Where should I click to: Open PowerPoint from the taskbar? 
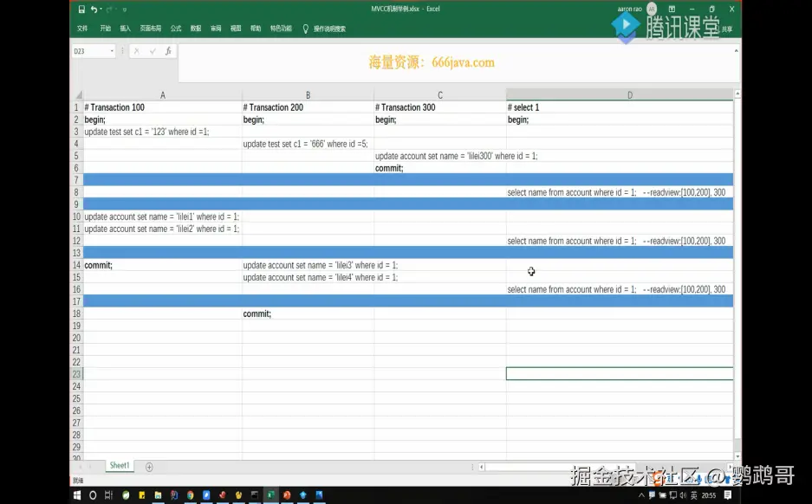pos(287,495)
